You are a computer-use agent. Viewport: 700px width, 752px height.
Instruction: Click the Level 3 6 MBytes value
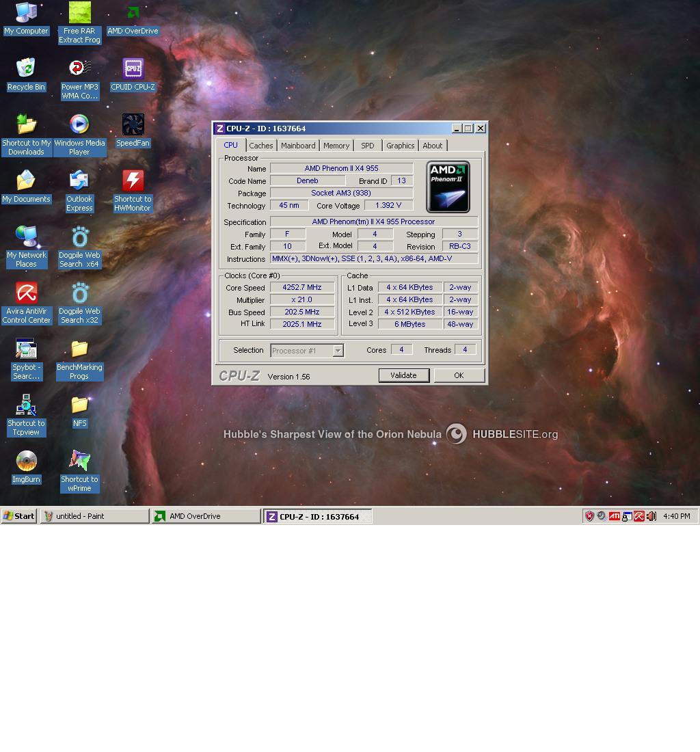[410, 324]
